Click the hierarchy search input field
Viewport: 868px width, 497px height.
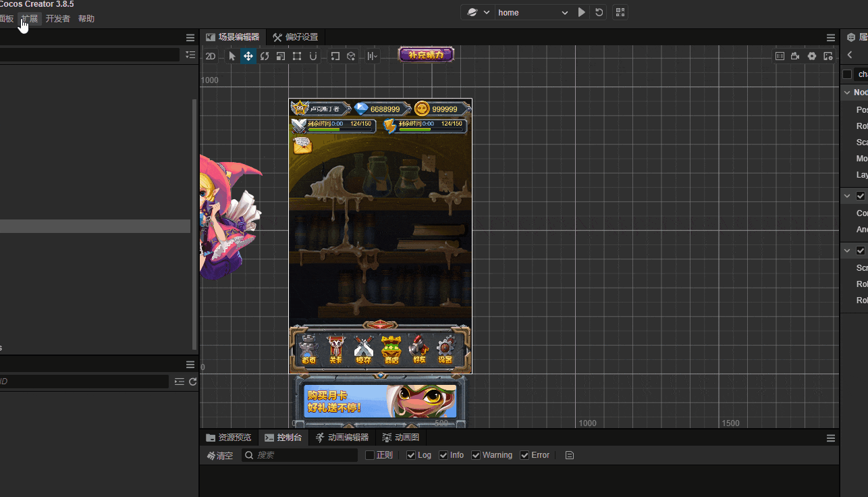coord(89,55)
